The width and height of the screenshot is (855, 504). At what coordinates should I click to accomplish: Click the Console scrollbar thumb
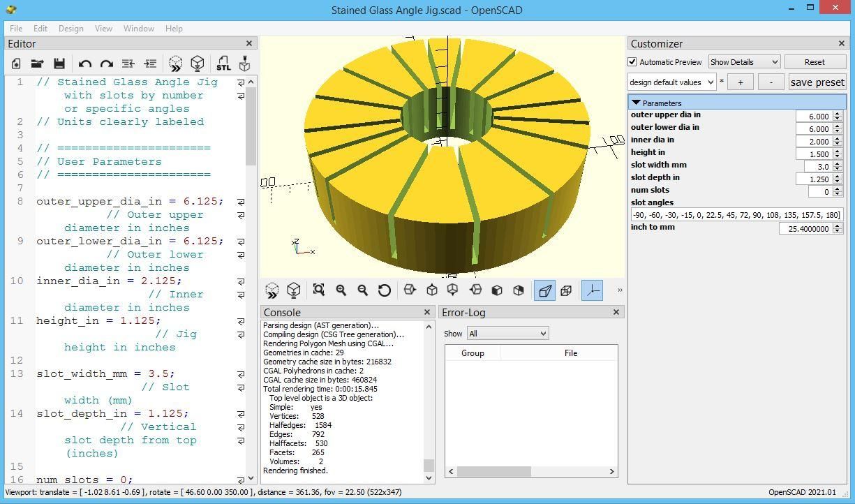click(x=429, y=465)
